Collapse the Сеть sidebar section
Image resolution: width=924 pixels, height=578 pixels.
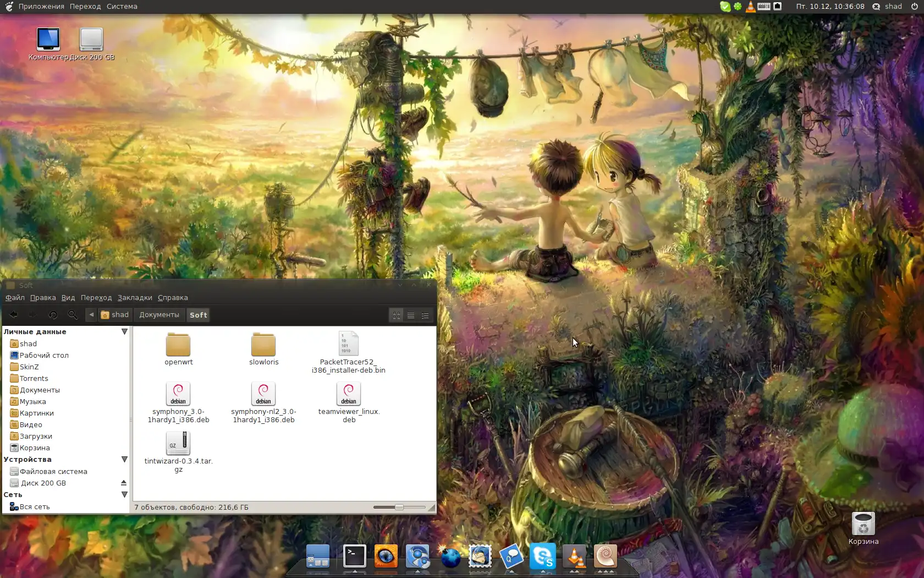[124, 495]
